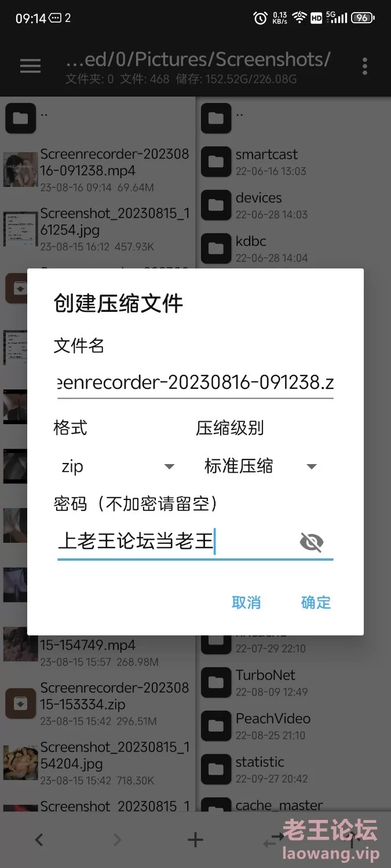Image resolution: width=391 pixels, height=868 pixels.
Task: Open the smartcast folder icon
Action: click(216, 162)
